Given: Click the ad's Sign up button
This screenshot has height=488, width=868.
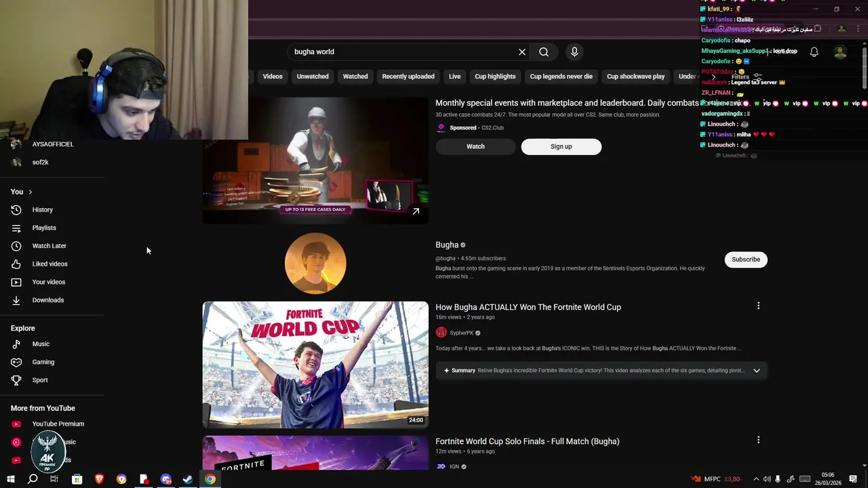Looking at the screenshot, I should pyautogui.click(x=561, y=146).
